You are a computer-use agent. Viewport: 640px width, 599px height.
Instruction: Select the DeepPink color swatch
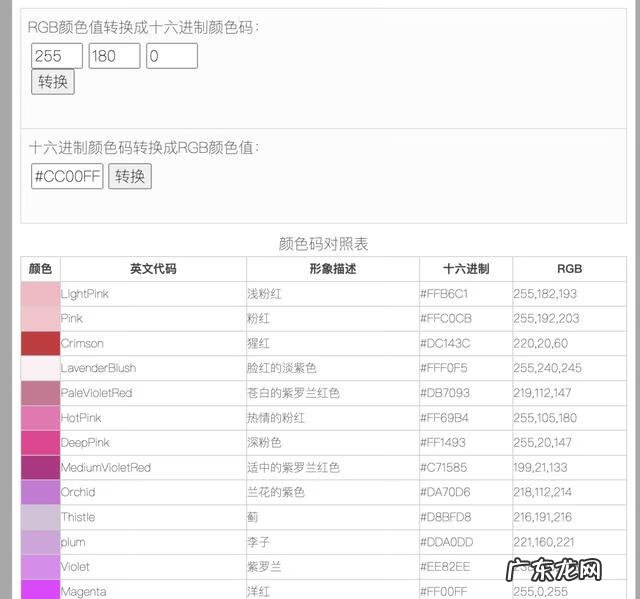coord(40,443)
